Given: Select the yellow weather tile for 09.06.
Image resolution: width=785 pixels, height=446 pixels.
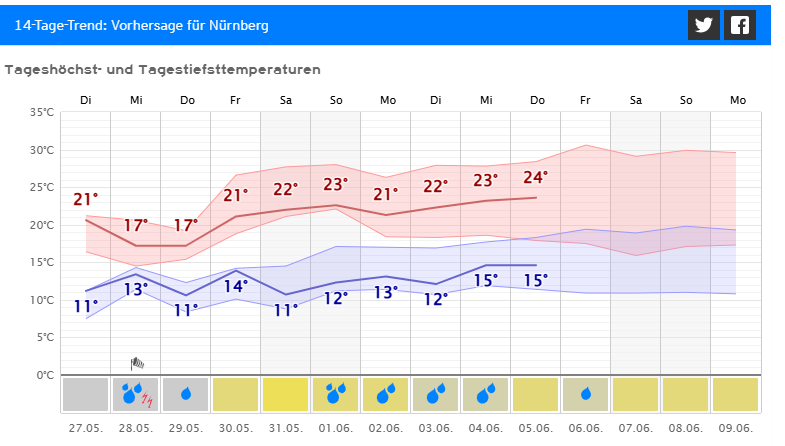Looking at the screenshot, I should (x=736, y=394).
